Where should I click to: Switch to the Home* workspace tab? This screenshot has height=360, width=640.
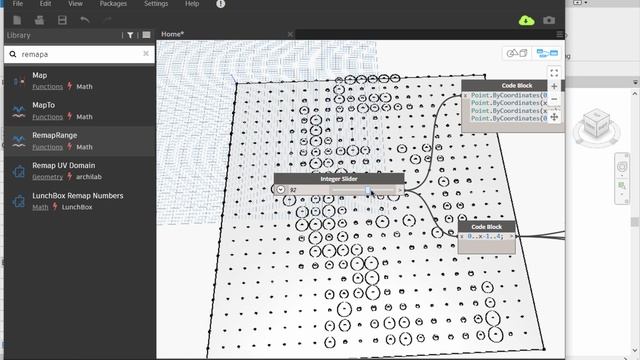[x=173, y=34]
